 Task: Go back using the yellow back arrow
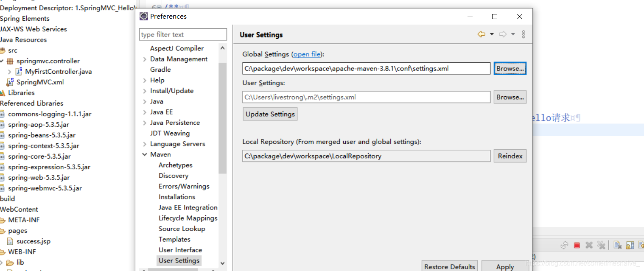tap(481, 34)
